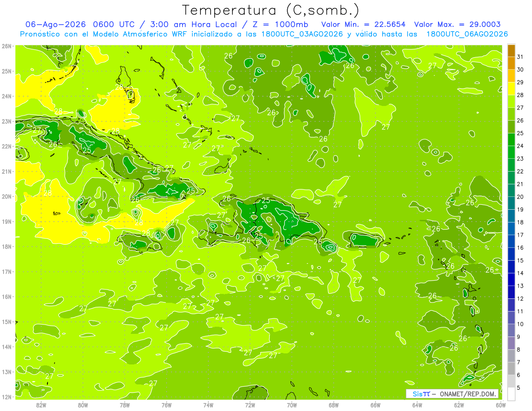Select the brown swatch above 31
The height and width of the screenshot is (411, 532).
pyautogui.click(x=511, y=51)
